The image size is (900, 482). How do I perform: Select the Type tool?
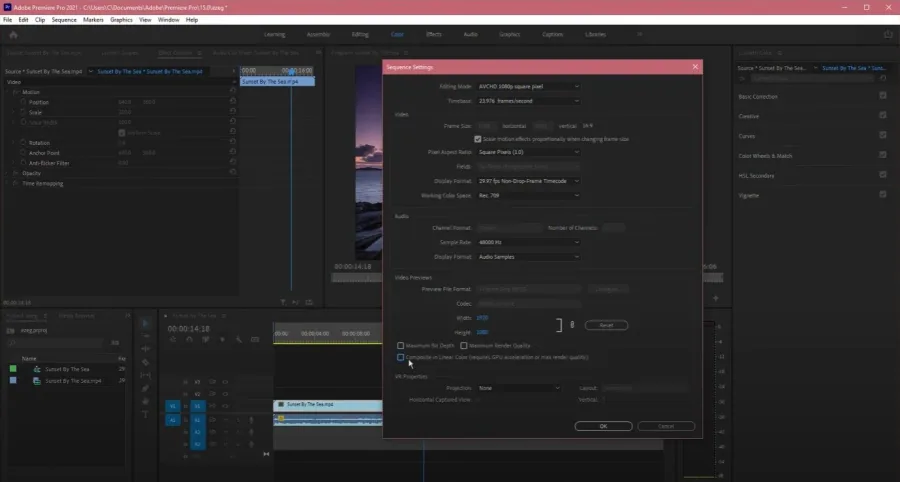[145, 414]
